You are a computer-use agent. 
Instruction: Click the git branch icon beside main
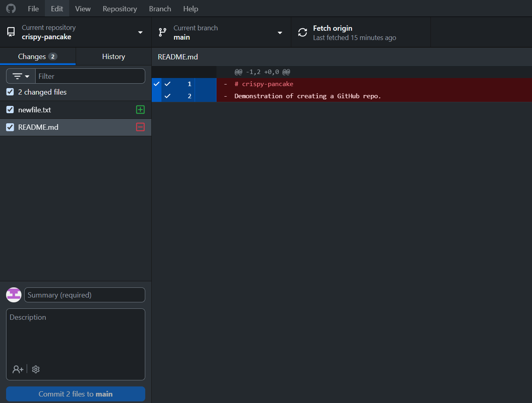[x=163, y=32]
